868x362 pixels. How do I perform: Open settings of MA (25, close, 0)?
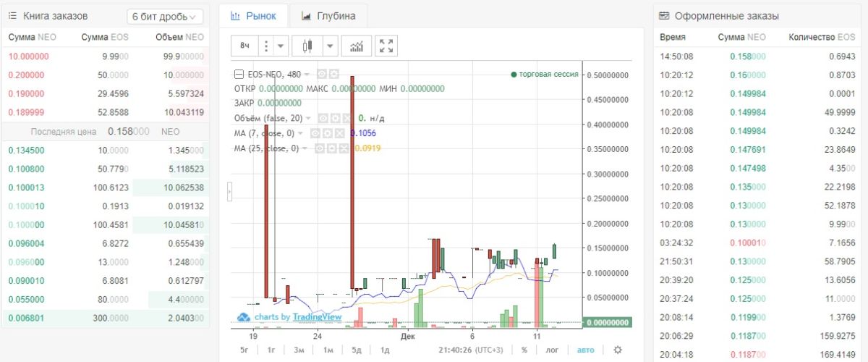point(332,148)
